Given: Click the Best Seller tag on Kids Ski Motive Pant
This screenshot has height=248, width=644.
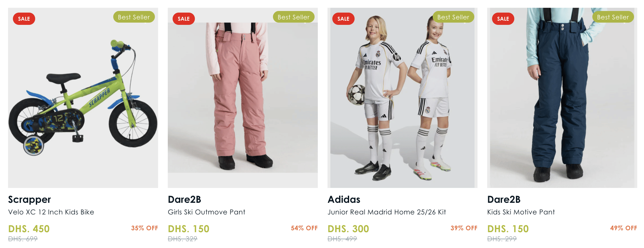Looking at the screenshot, I should (x=613, y=17).
